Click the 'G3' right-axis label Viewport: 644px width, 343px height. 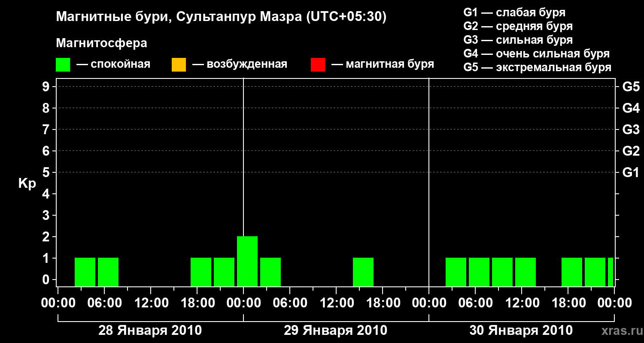pos(631,129)
